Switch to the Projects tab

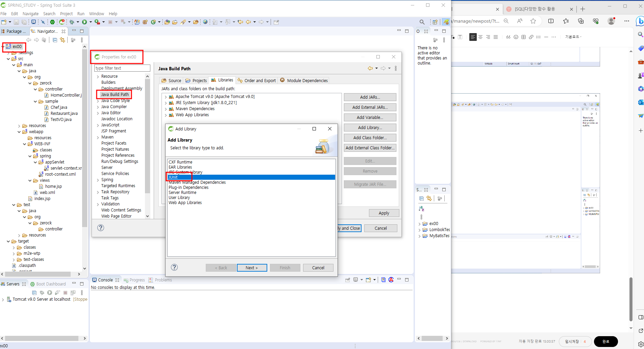196,80
